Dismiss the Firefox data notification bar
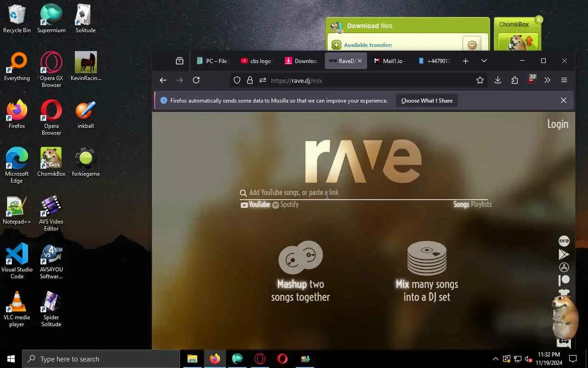 tap(564, 100)
